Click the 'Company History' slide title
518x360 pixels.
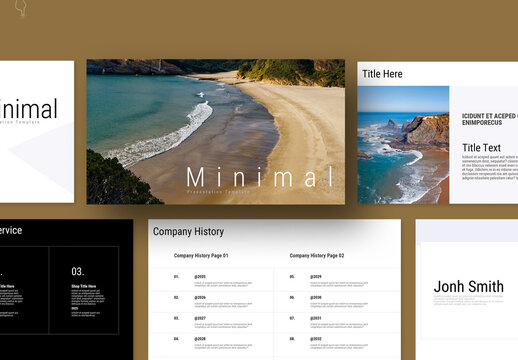188,231
